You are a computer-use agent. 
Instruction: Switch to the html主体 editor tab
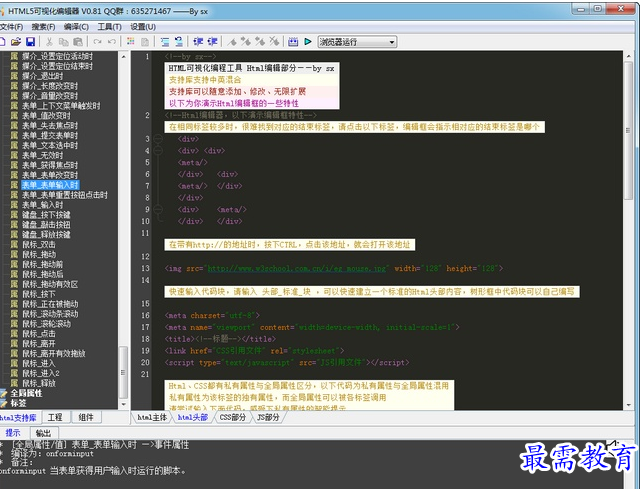[x=152, y=418]
